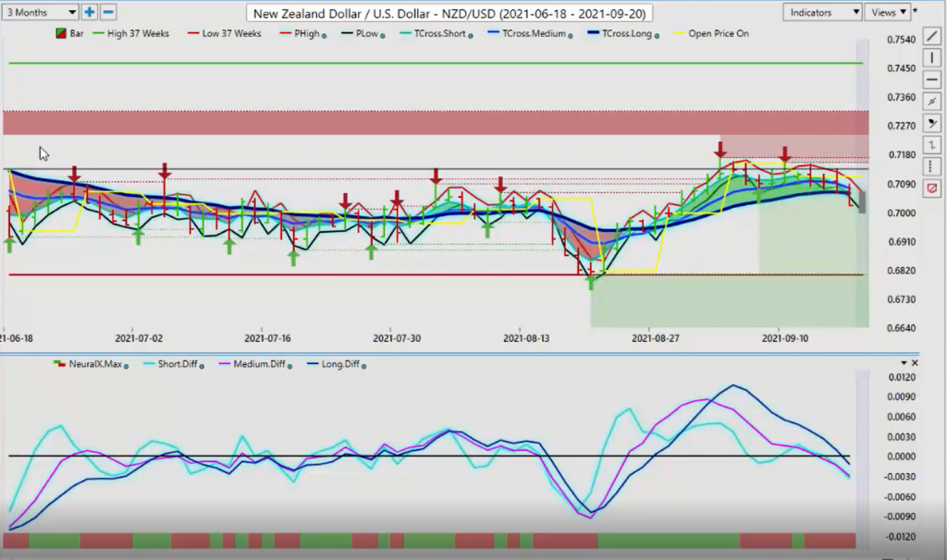Toggle the TCross.Medium indicator dot

coord(570,36)
